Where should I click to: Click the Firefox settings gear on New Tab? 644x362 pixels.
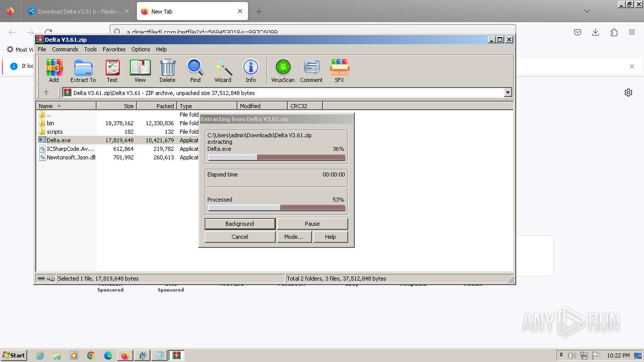pyautogui.click(x=628, y=93)
